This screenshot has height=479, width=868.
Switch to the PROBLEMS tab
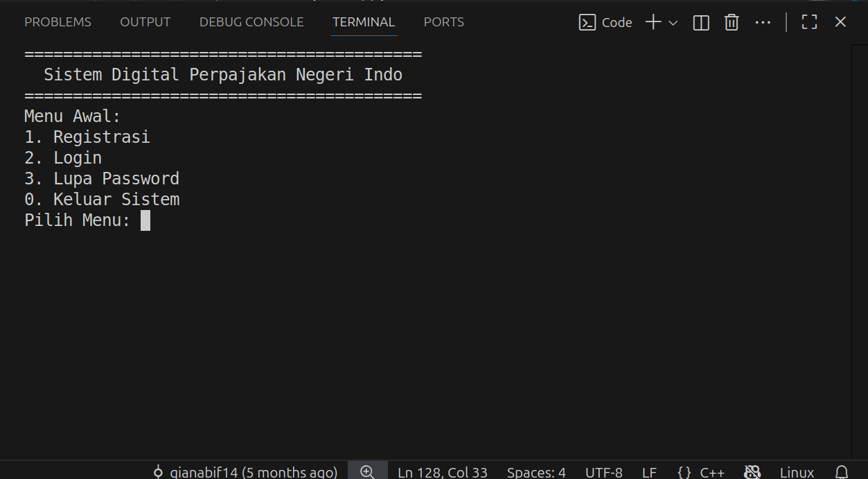(57, 22)
